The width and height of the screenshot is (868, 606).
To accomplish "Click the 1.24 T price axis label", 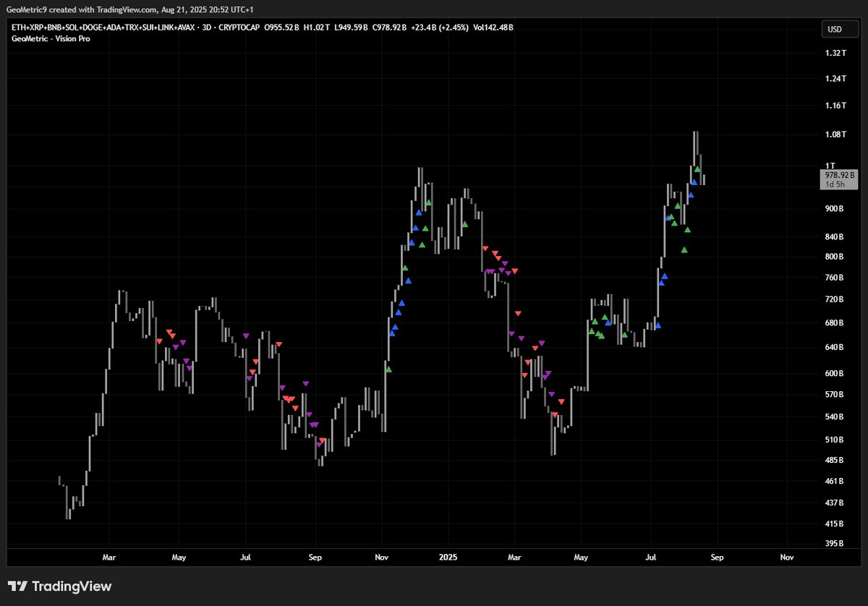I will click(835, 79).
